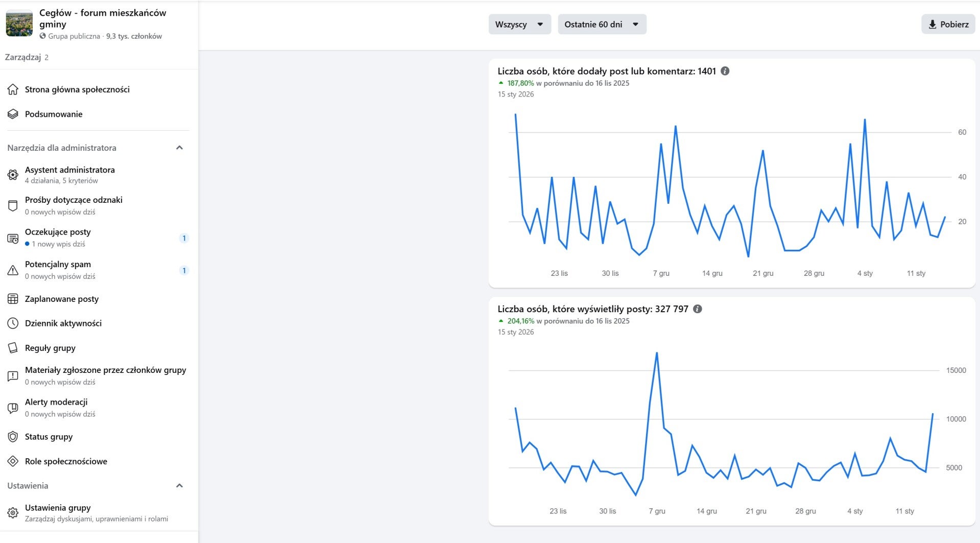This screenshot has height=543, width=980.
Task: Click the info icon beside post views count
Action: point(698,309)
